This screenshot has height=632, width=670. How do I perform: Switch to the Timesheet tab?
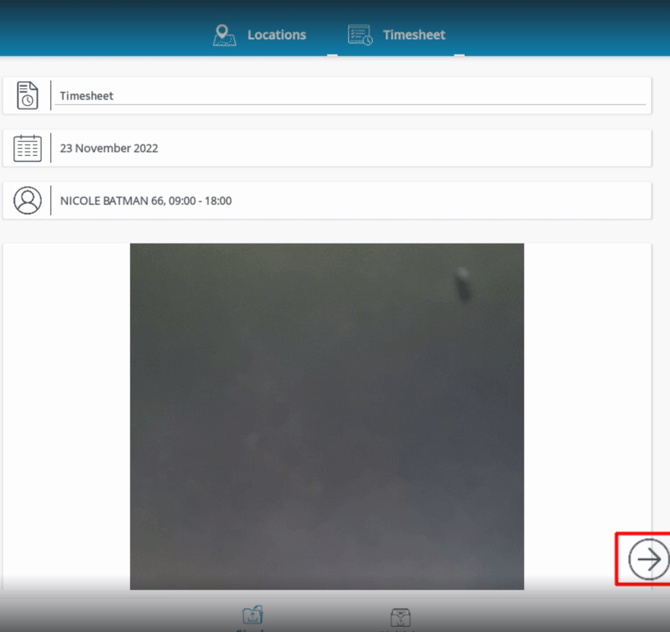(x=414, y=35)
